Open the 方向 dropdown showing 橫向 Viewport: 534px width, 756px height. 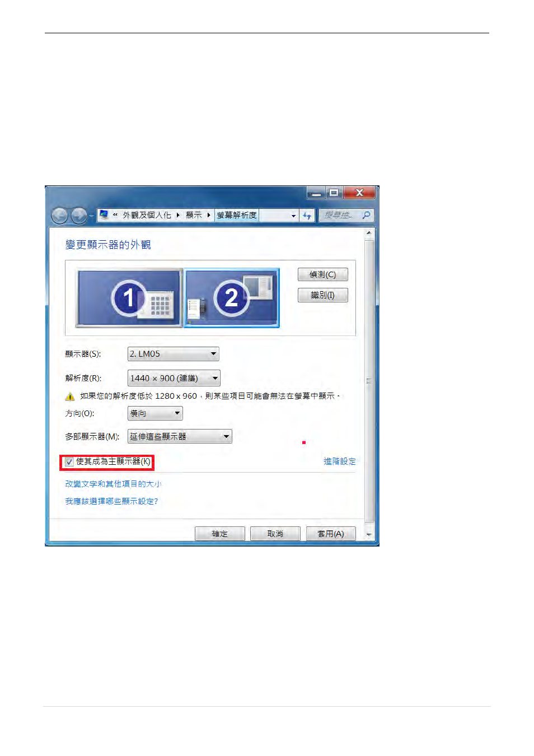pos(155,413)
